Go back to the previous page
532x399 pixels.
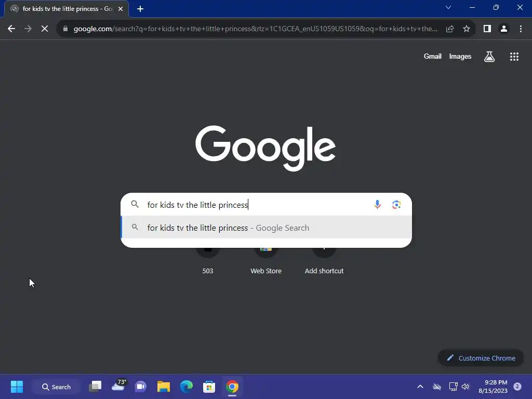coord(11,29)
